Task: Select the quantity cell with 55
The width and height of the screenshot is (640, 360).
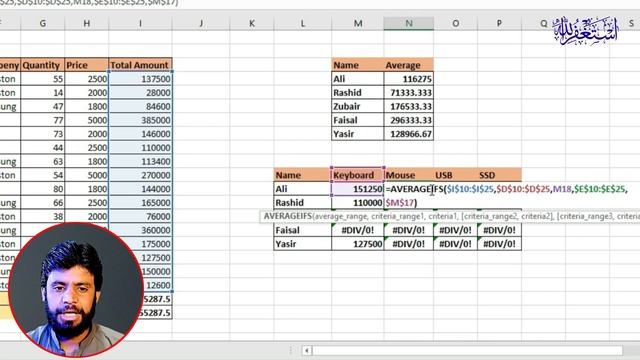Action: point(42,79)
